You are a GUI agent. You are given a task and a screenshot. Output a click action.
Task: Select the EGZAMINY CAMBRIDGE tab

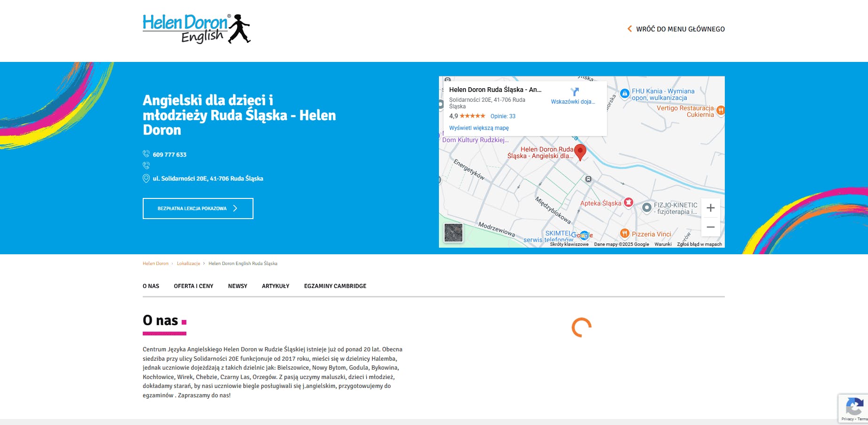click(335, 286)
